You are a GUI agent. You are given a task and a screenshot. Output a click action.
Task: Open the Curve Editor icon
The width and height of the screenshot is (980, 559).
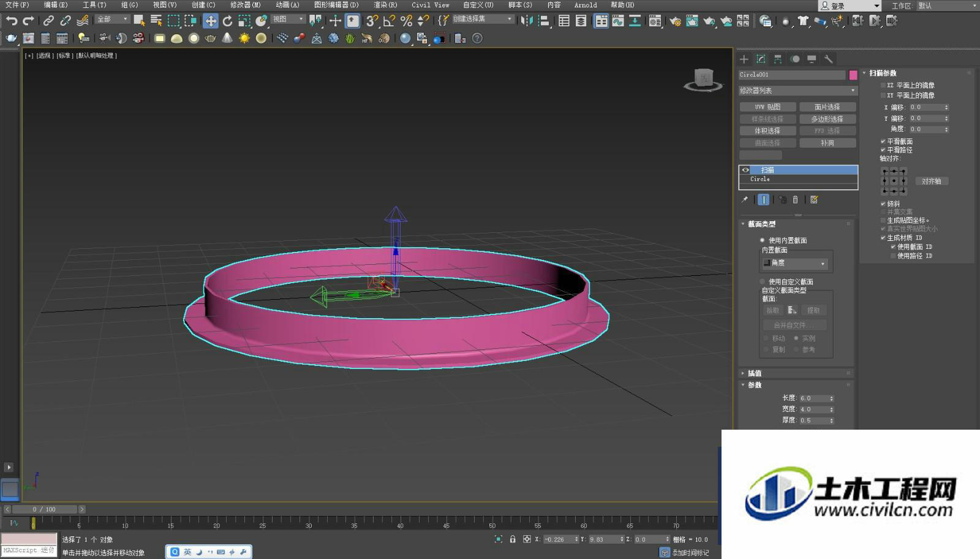(618, 21)
